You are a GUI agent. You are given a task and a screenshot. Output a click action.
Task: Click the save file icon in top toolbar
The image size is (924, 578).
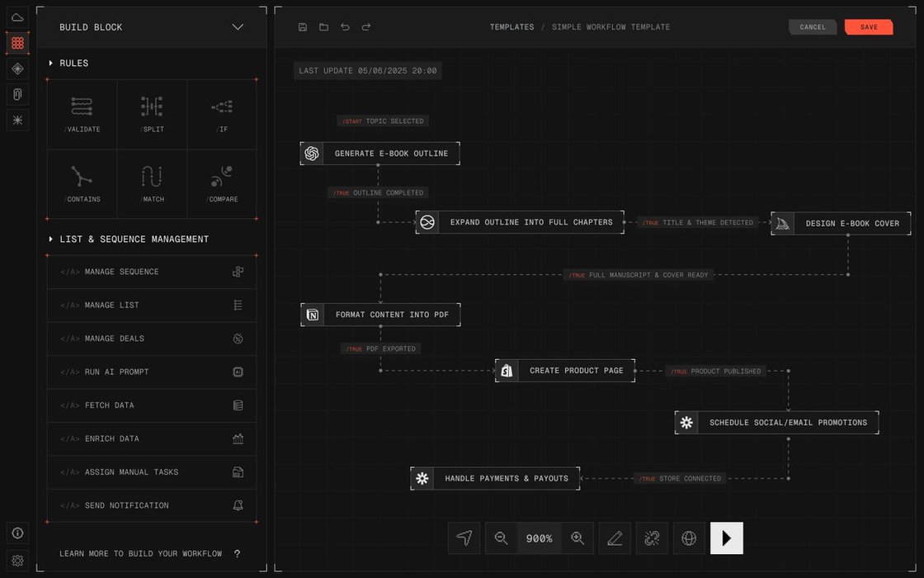303,27
